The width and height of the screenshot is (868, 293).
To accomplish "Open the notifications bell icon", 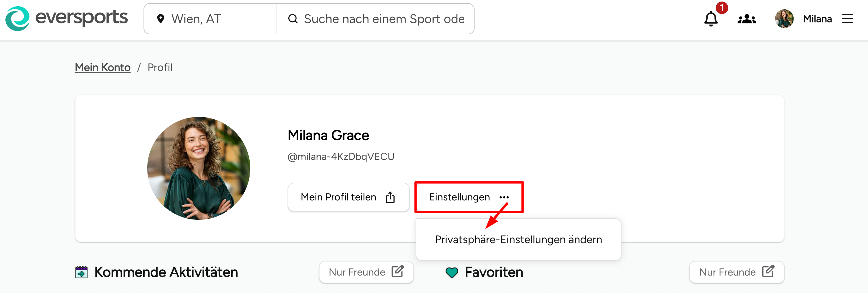I will click(x=711, y=19).
